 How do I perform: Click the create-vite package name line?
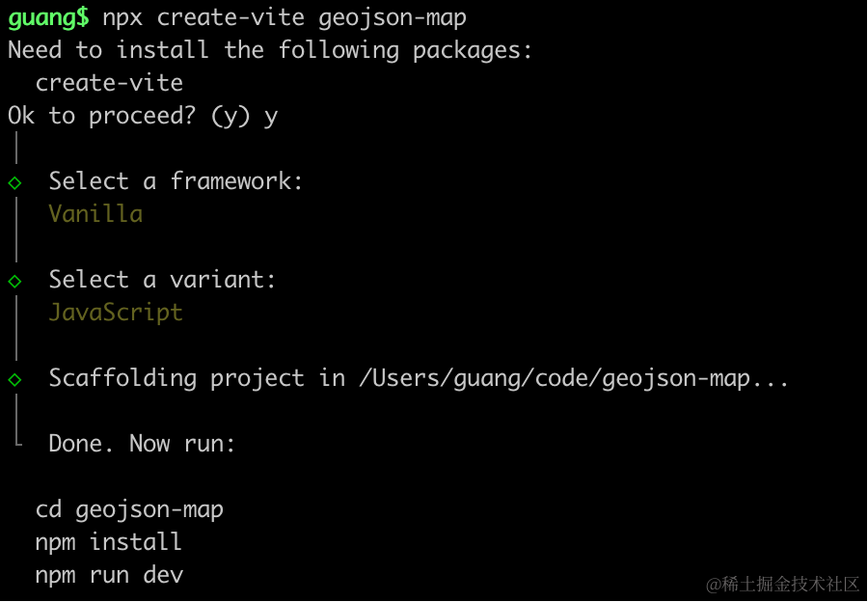pos(109,83)
